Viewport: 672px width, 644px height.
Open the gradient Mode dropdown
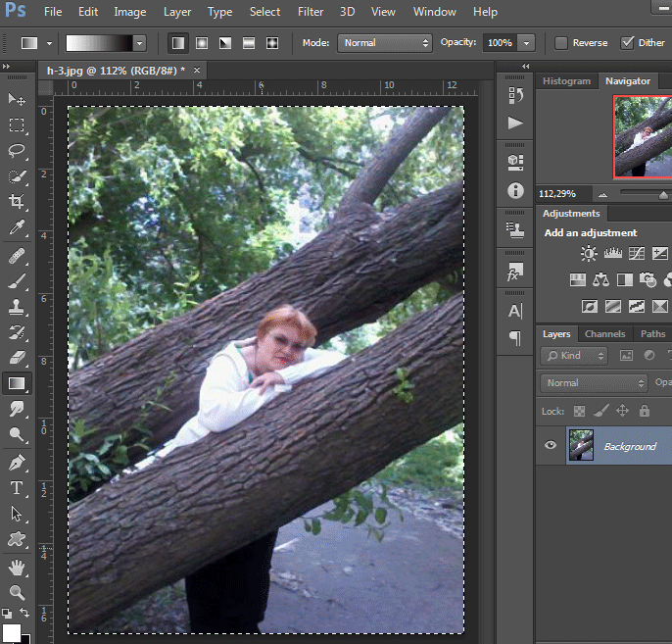384,43
